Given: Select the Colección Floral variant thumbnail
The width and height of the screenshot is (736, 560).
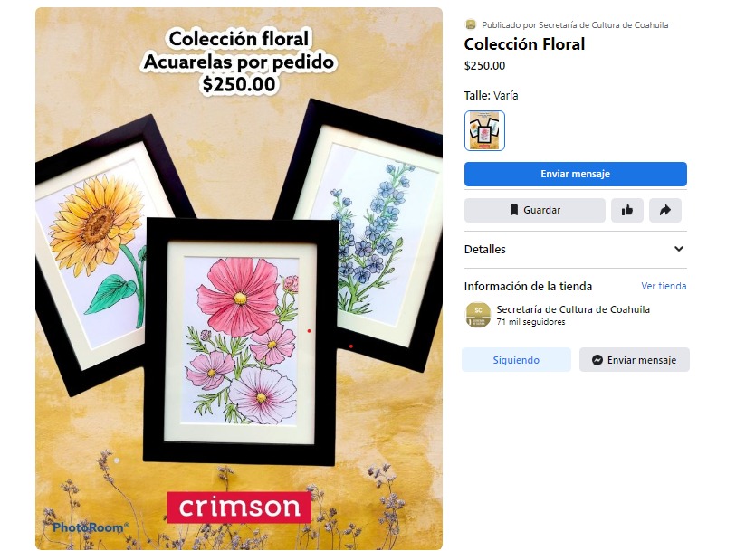Looking at the screenshot, I should [484, 131].
